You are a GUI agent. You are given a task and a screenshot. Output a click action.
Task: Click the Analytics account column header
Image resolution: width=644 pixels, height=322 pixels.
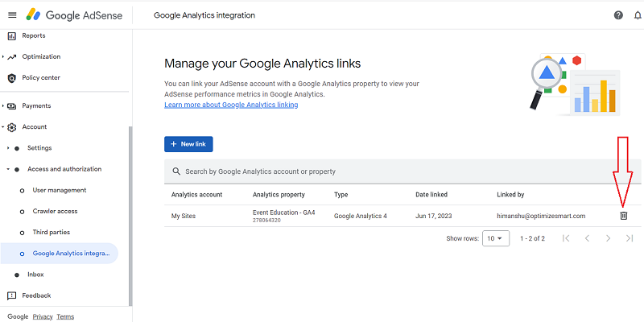[196, 195]
